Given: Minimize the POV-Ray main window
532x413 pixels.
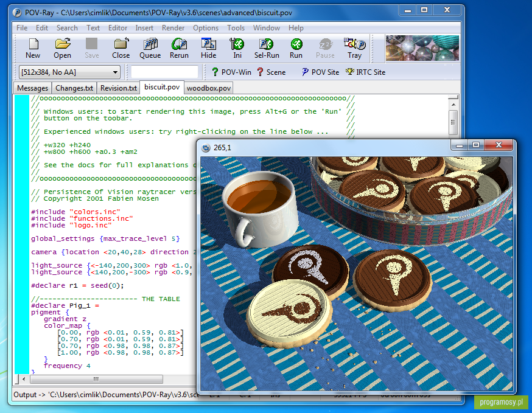Looking at the screenshot, I should [408, 10].
